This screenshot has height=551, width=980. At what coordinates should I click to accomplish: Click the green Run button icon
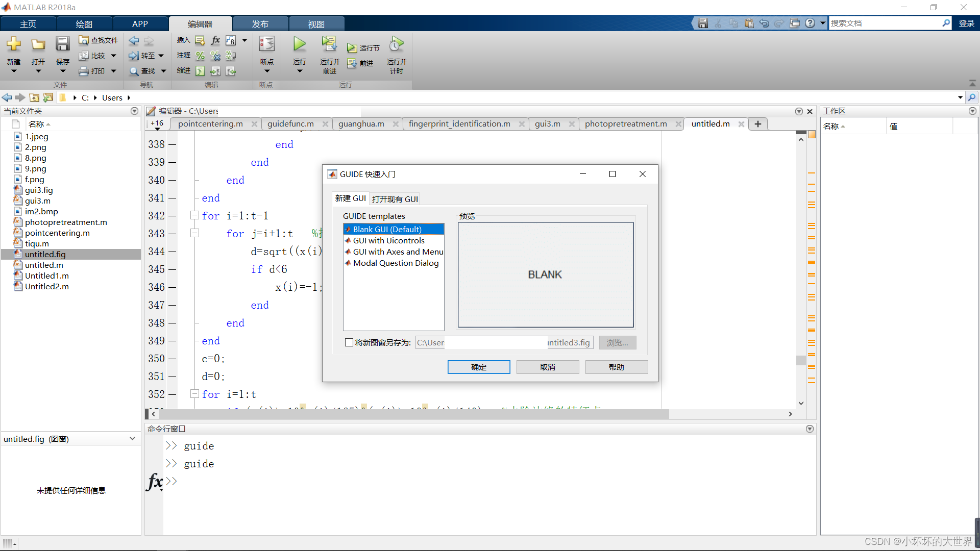[300, 44]
